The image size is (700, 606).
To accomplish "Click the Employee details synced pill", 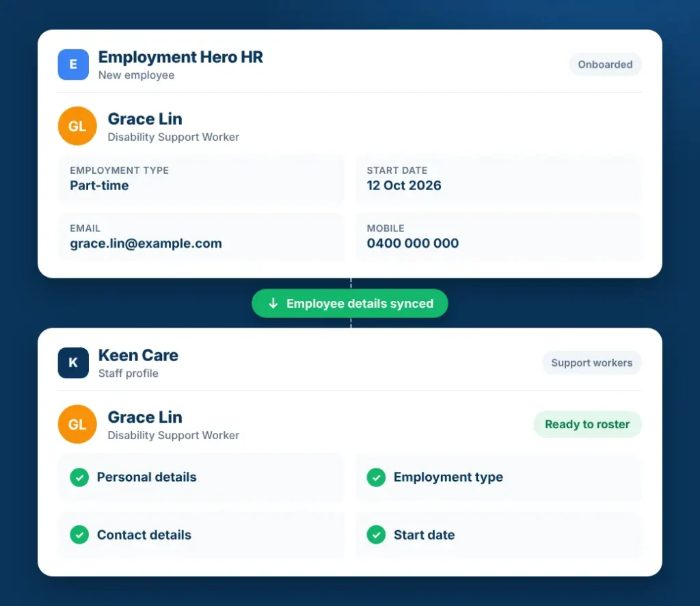I will pyautogui.click(x=350, y=304).
